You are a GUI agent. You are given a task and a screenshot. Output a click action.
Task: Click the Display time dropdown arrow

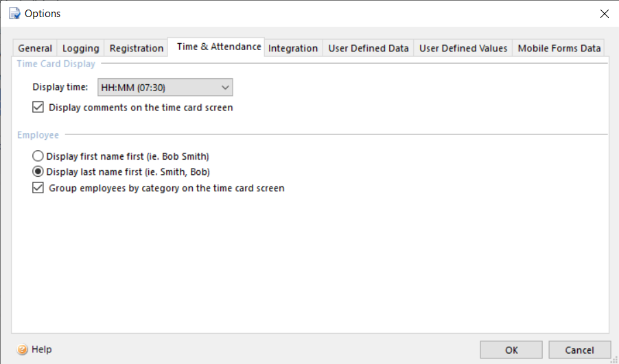pyautogui.click(x=225, y=88)
